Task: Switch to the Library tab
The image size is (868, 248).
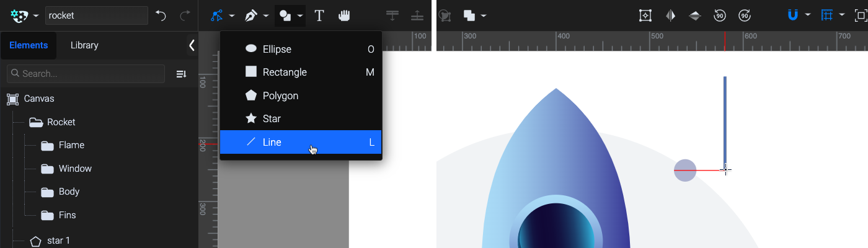Action: pos(84,45)
